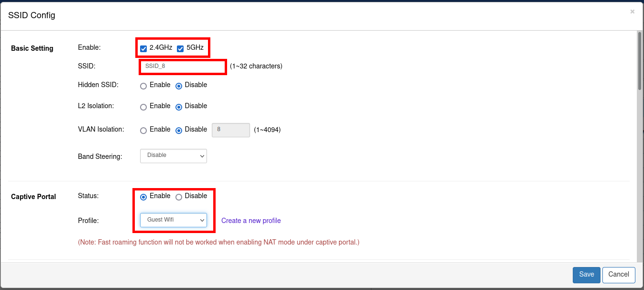Uncheck the 5GHz band enable checkbox
This screenshot has width=644, height=290.
point(180,48)
